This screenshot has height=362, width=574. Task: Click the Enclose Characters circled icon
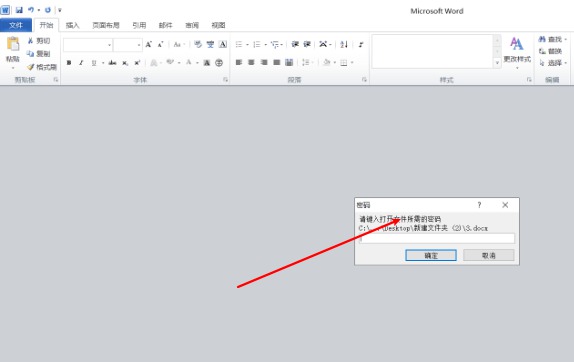pyautogui.click(x=219, y=63)
